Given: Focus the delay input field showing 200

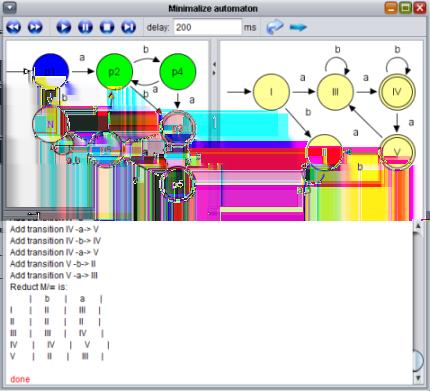Looking at the screenshot, I should (x=207, y=27).
